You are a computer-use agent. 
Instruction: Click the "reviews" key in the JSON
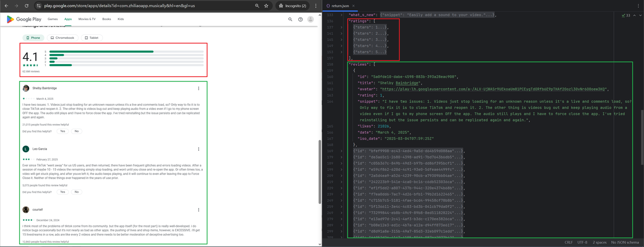359,65
